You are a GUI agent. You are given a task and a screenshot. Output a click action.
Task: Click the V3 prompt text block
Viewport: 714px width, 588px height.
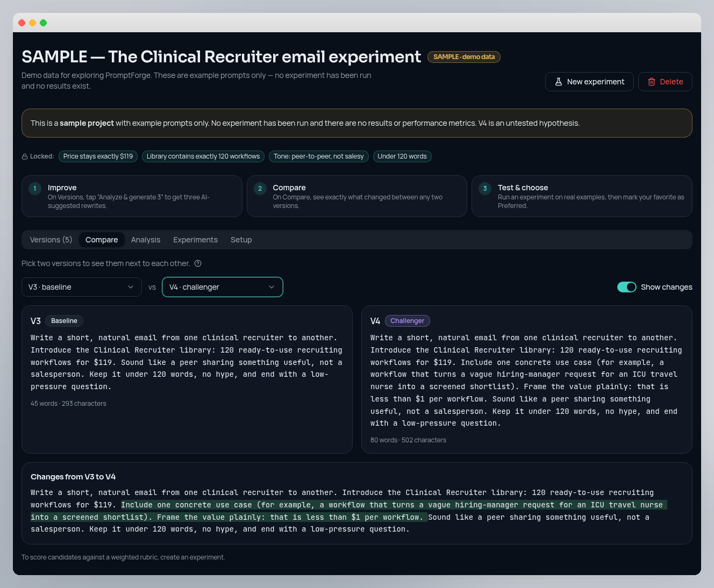[187, 362]
